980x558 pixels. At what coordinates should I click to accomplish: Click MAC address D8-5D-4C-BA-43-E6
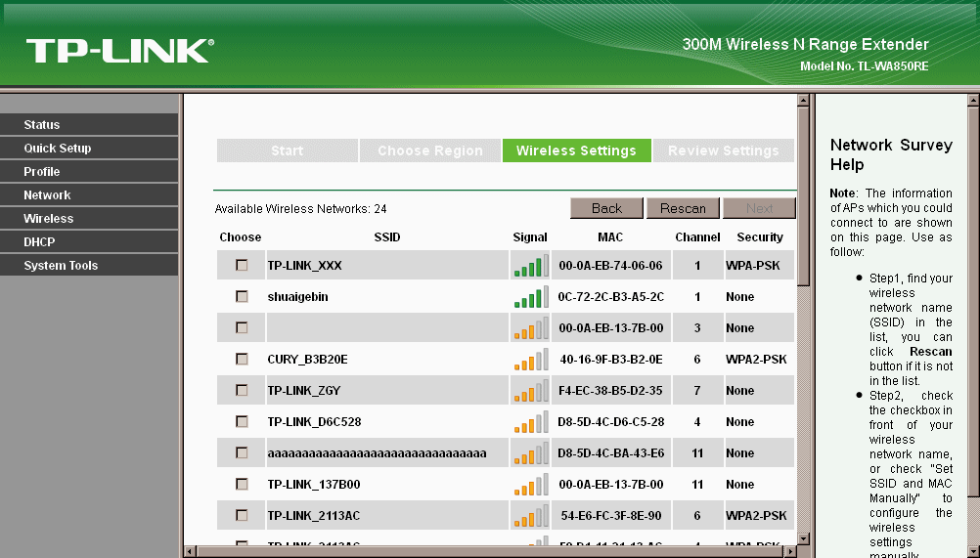coord(610,452)
